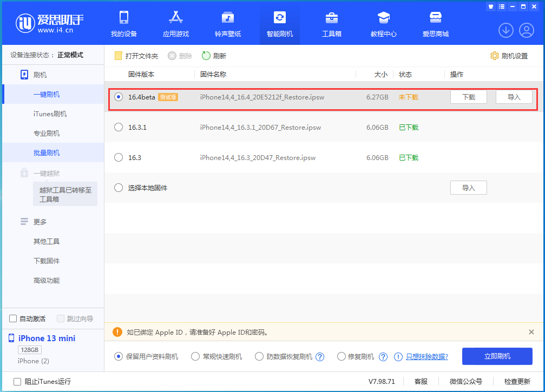The height and width of the screenshot is (392, 545).
Task: Select 智能刷机 smart flash tab
Action: pos(279,24)
